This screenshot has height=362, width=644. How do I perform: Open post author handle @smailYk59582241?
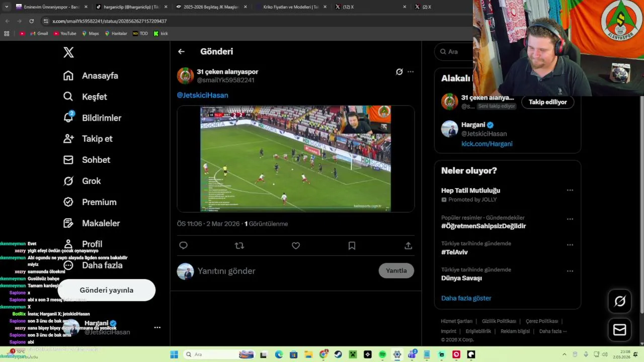tap(225, 80)
